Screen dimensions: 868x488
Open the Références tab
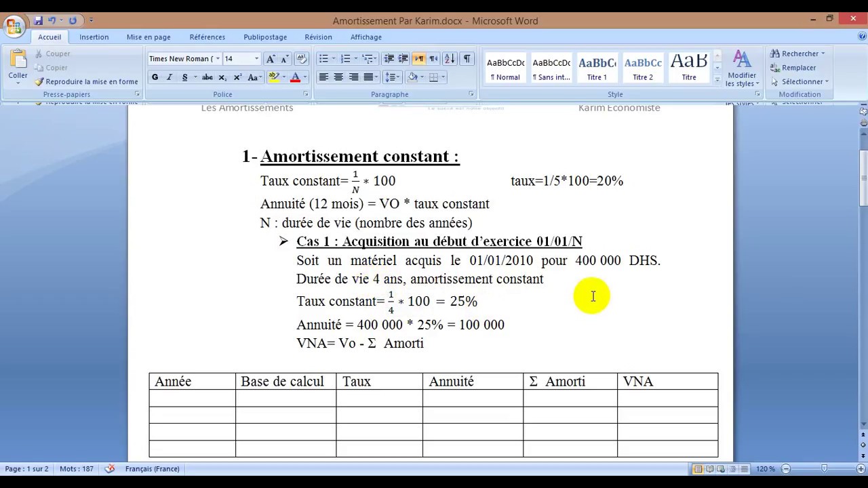208,37
